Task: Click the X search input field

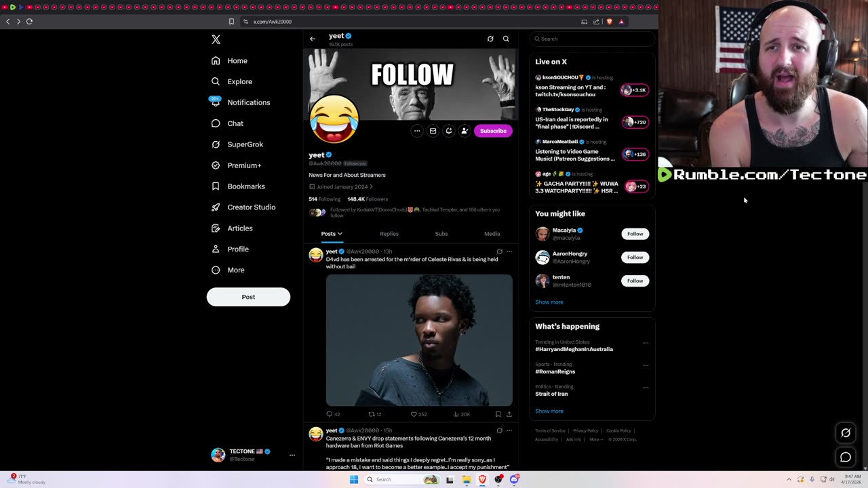Action: [593, 39]
